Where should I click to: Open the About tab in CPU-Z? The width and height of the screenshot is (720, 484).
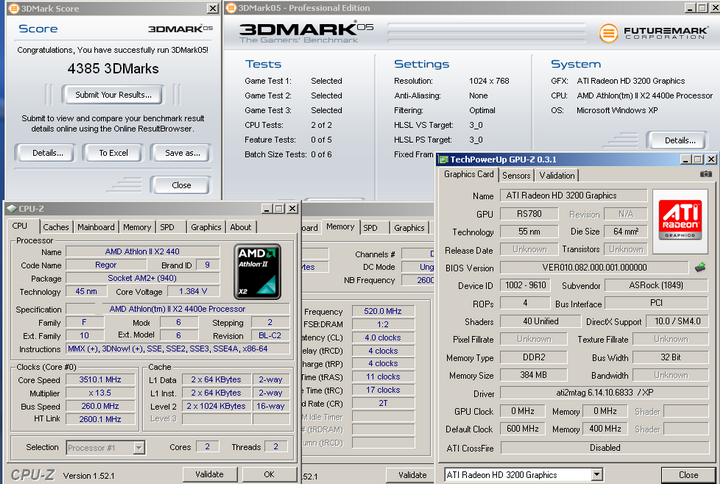(x=241, y=227)
